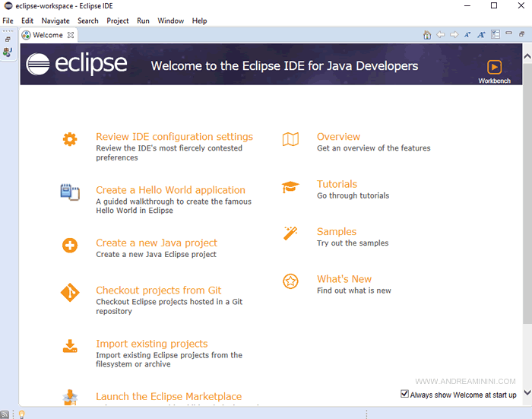The height and width of the screenshot is (419, 532).
Task: Click the Package Explorer icon in left trim
Action: (x=8, y=52)
